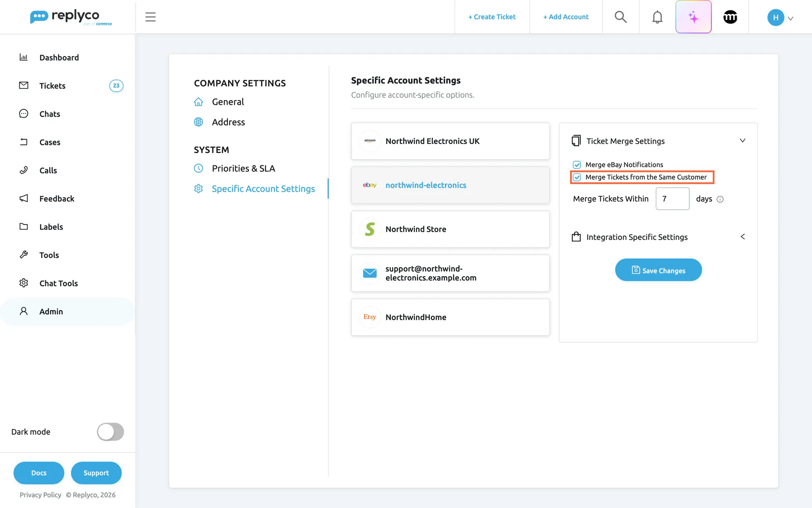Open the Privacy Policy link
Screen dimensions: 812x508
tap(41, 495)
